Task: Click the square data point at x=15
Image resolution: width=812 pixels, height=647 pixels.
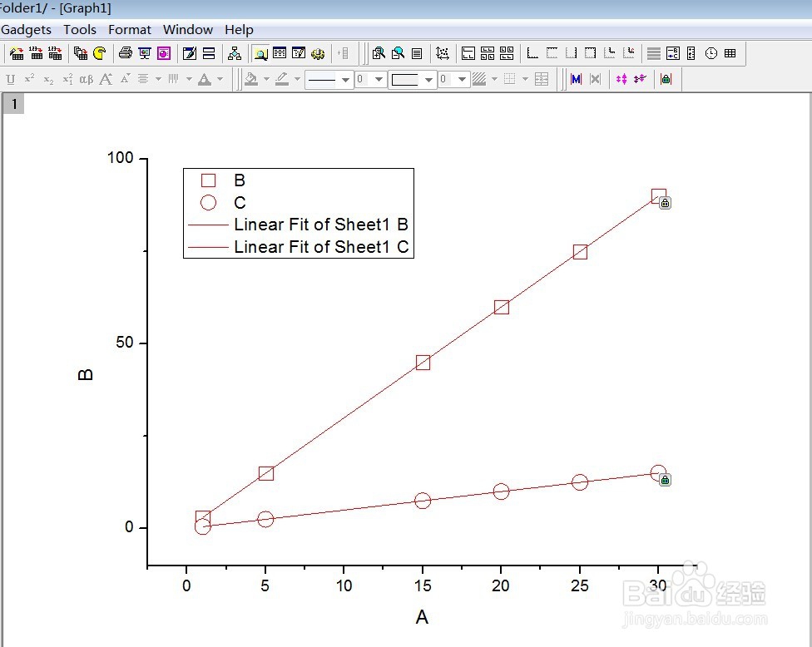Action: 423,363
